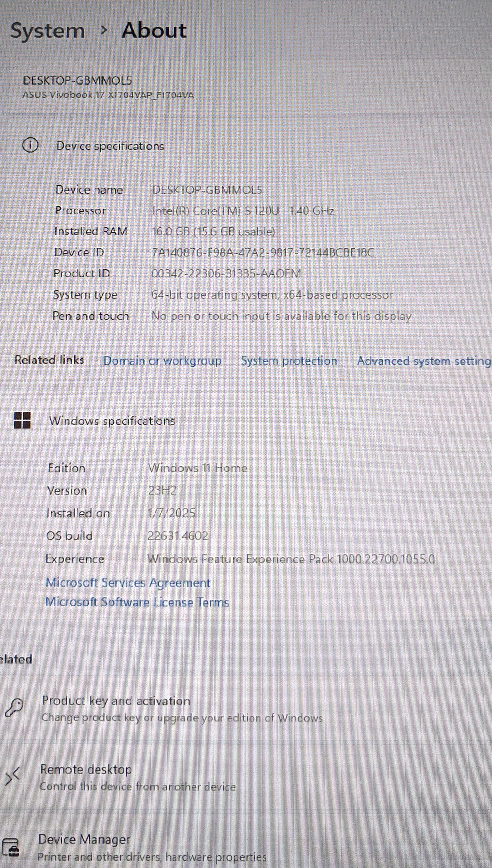Click the Installed RAM label
This screenshot has width=492, height=868.
point(91,231)
